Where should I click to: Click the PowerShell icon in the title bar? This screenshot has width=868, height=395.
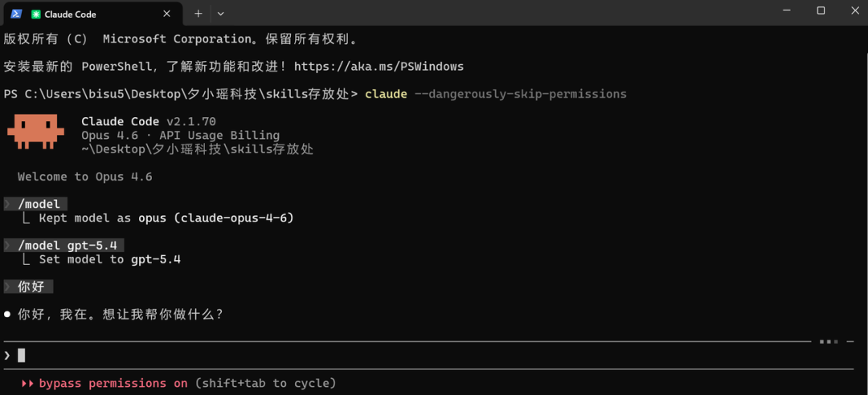tap(16, 14)
